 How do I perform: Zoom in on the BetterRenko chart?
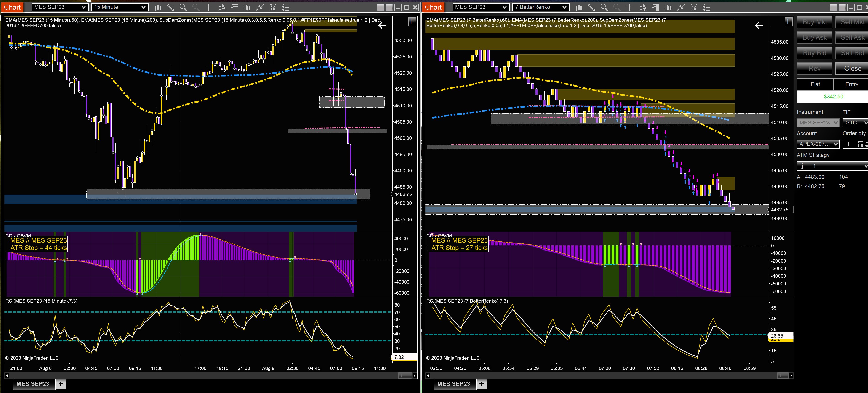coord(604,7)
